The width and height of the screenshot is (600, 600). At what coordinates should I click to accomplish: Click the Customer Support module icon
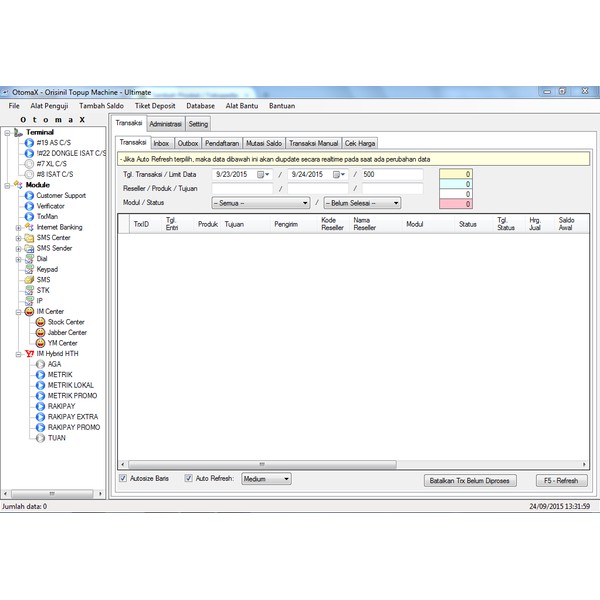(29, 196)
